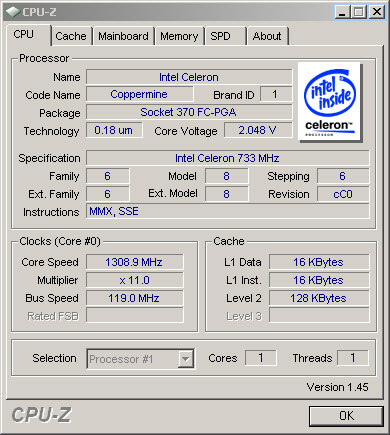The height and width of the screenshot is (435, 390).
Task: Click the OK button
Action: coord(346,416)
